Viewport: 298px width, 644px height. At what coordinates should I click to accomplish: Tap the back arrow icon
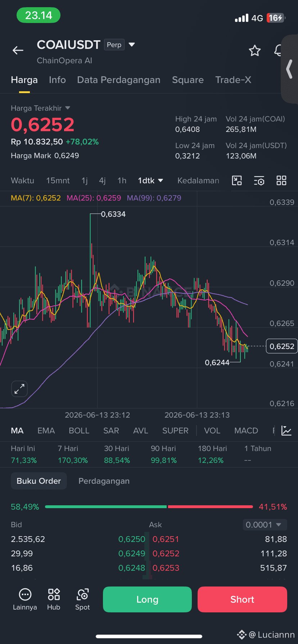[x=18, y=51]
